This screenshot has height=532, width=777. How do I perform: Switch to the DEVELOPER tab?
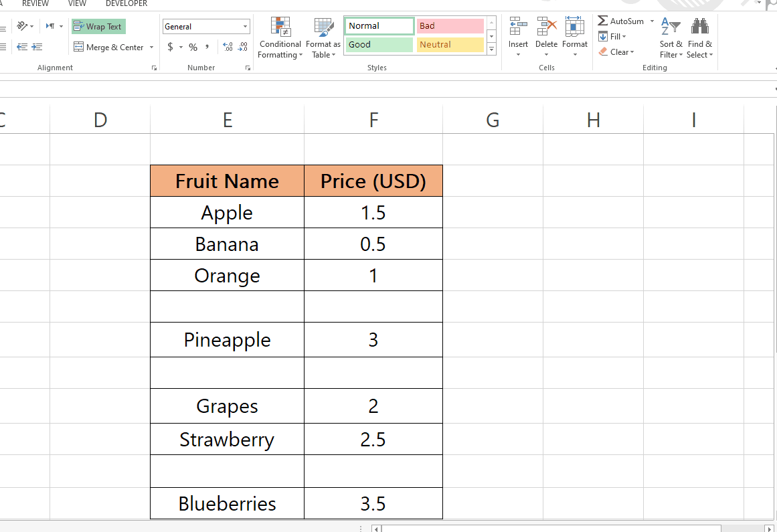pyautogui.click(x=126, y=4)
